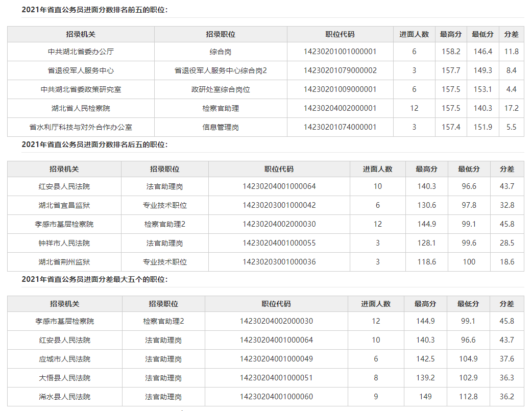
Task: Select the 信息管理岗 position cell
Action: point(221,127)
